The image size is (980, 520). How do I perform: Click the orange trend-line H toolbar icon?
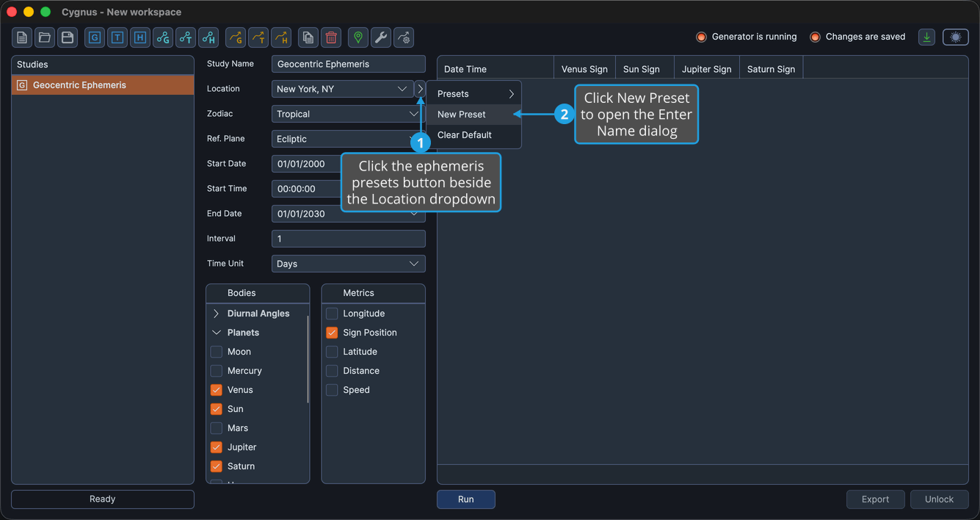tap(281, 37)
